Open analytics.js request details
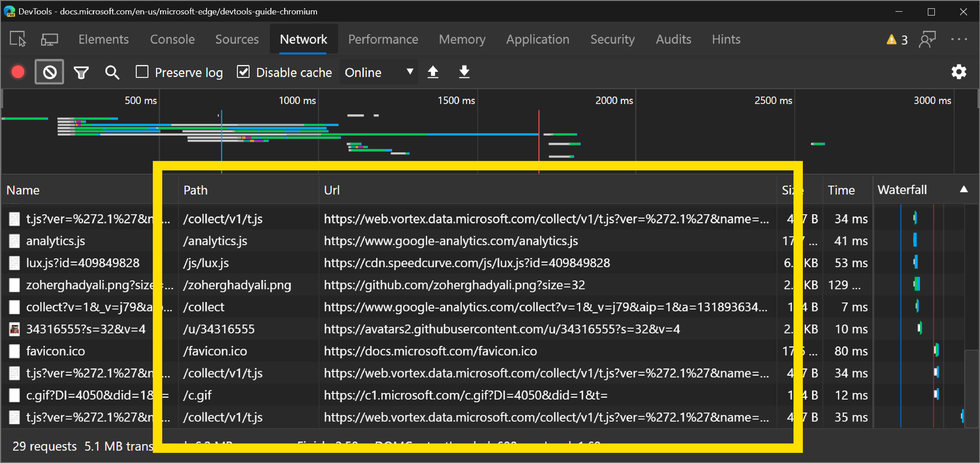 point(56,240)
